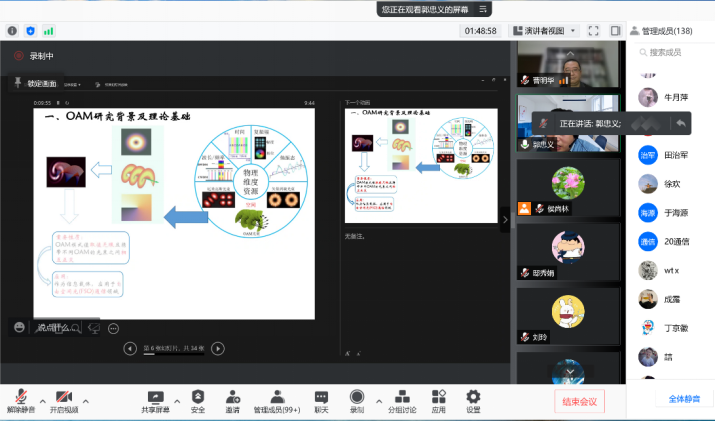
Task: Open 分组讨论 breakout rooms
Action: [x=403, y=396]
